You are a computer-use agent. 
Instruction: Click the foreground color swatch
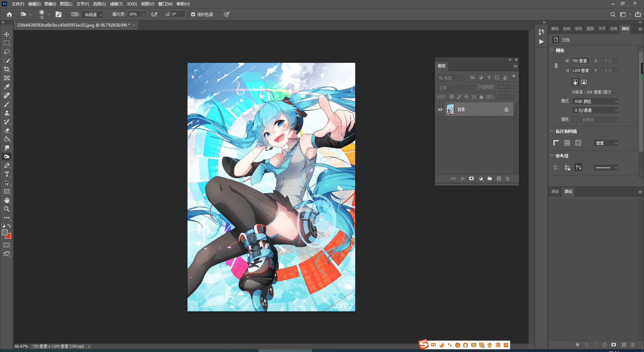[5, 232]
